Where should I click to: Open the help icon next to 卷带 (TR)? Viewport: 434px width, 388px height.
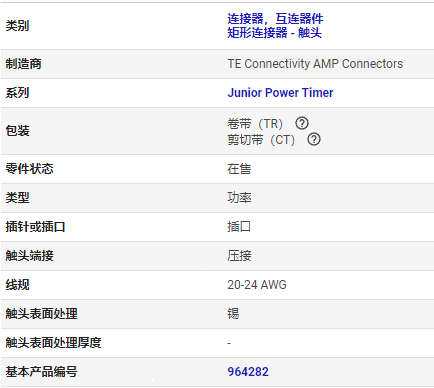pos(302,123)
